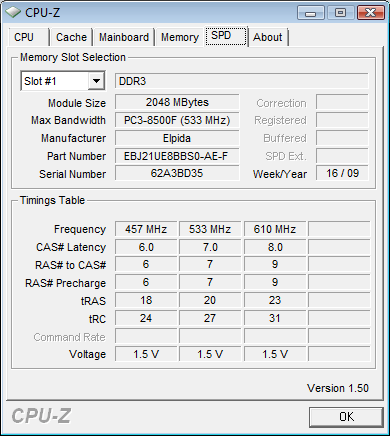Screen dimensions: 390x436
Task: Click the empty Buffered field
Action: 342,138
